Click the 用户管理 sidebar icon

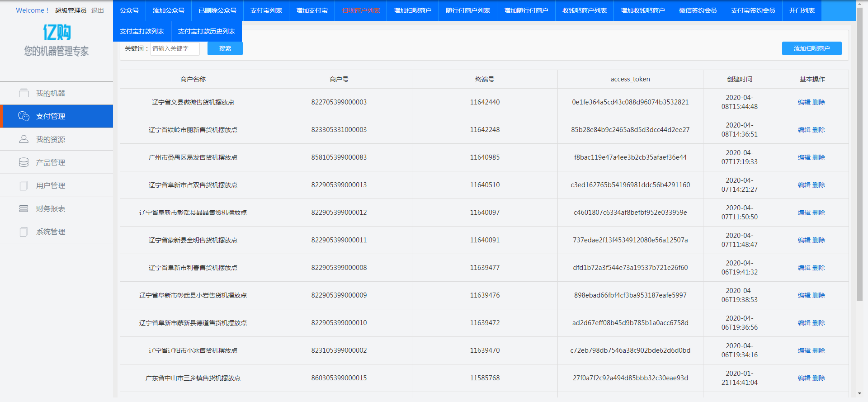[x=24, y=185]
